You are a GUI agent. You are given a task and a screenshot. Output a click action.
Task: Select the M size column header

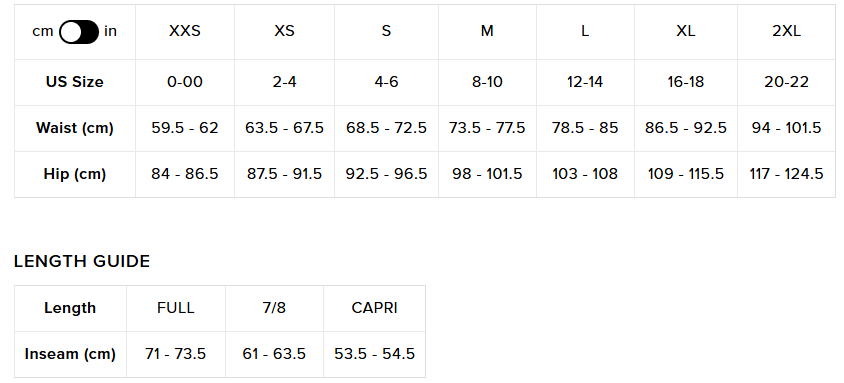point(487,31)
